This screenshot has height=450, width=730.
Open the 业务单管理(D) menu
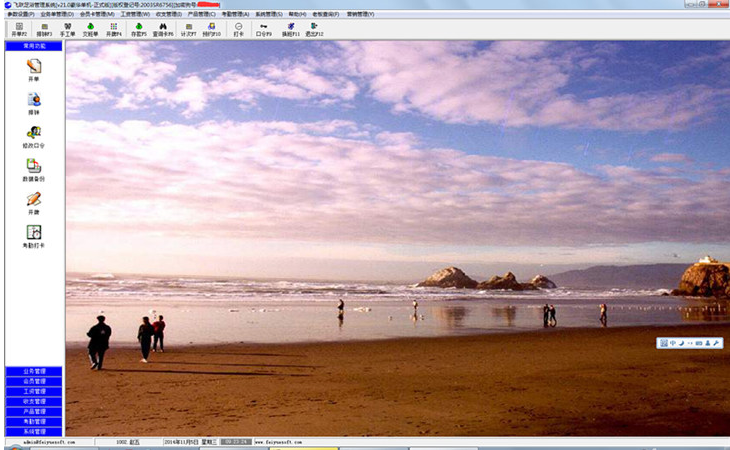pos(57,14)
